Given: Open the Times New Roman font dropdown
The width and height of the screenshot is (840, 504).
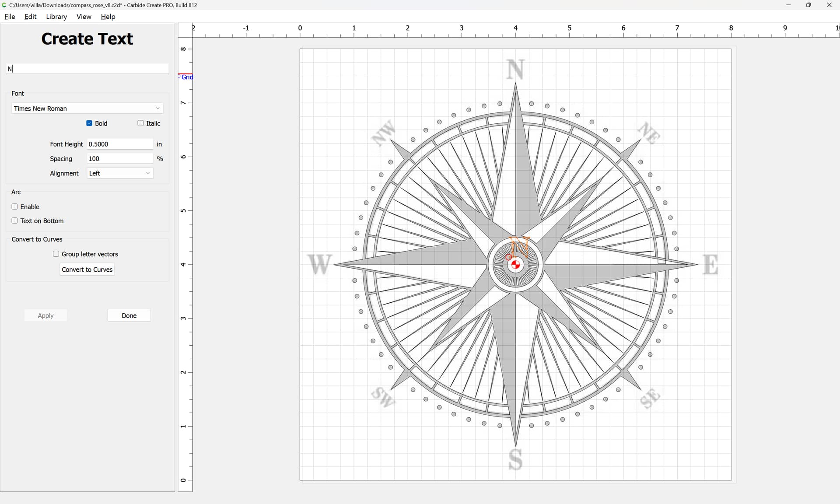Looking at the screenshot, I should coord(87,108).
